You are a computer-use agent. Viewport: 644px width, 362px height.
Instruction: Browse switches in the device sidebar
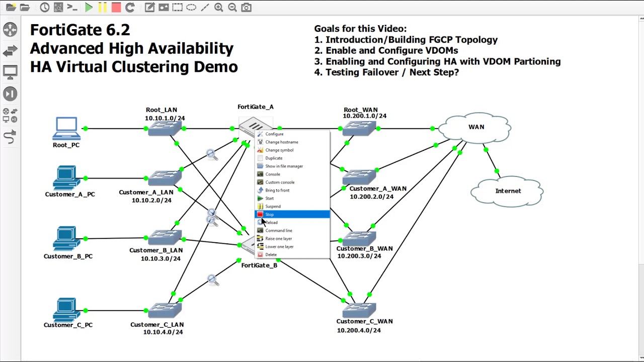pos(10,51)
